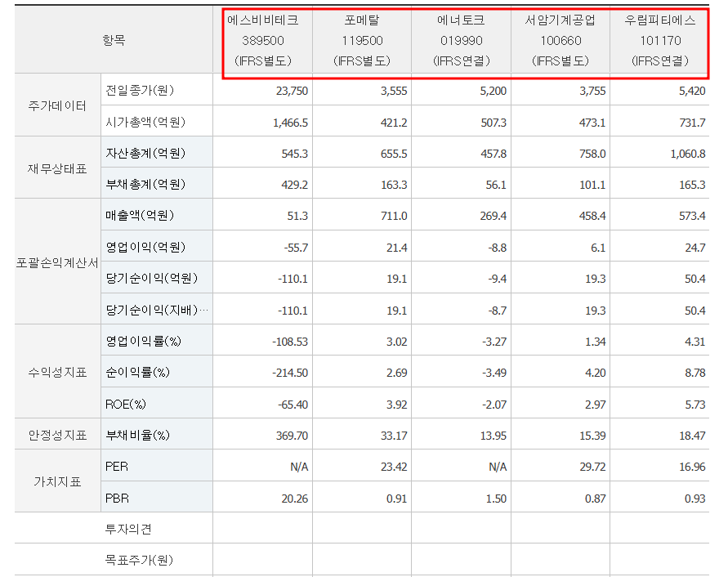Select the 가치지표 category cell

point(57,481)
